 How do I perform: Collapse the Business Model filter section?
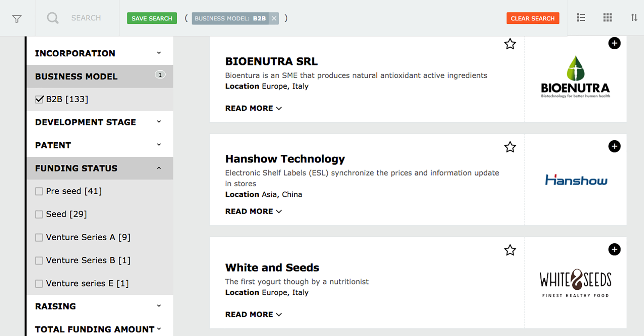coord(100,77)
